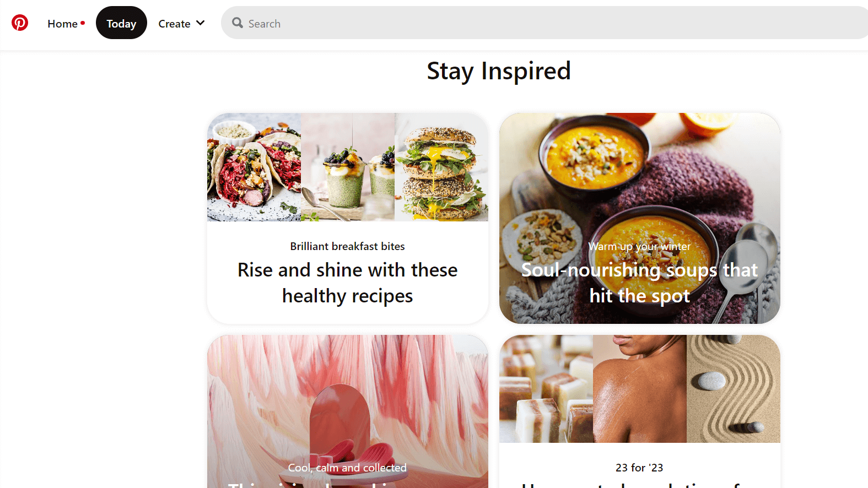
Task: Go to the Home tab
Action: (x=62, y=24)
